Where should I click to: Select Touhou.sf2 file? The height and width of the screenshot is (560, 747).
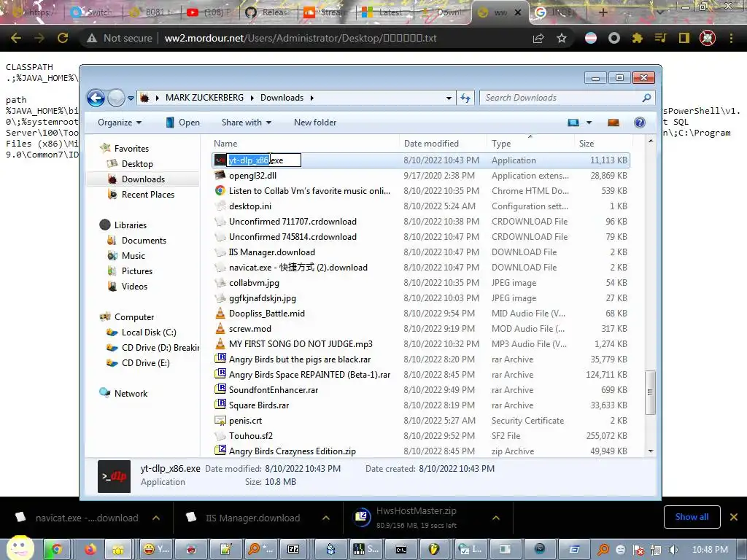251,436
